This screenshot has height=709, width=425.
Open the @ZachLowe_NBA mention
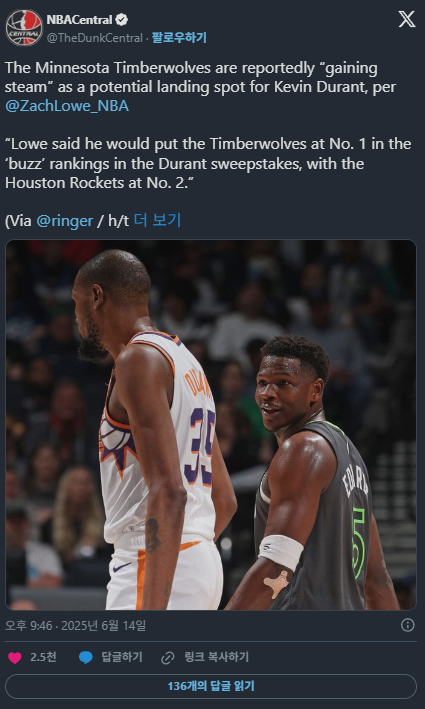(x=67, y=106)
